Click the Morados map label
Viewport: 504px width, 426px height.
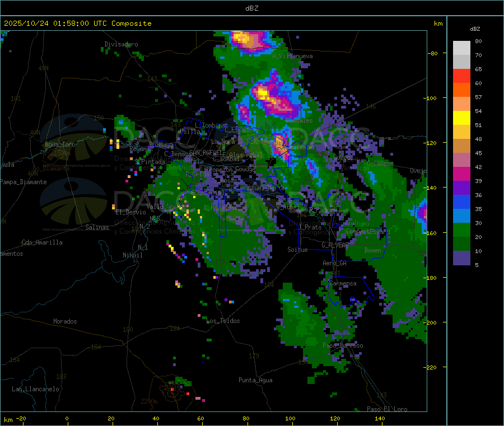(x=65, y=321)
